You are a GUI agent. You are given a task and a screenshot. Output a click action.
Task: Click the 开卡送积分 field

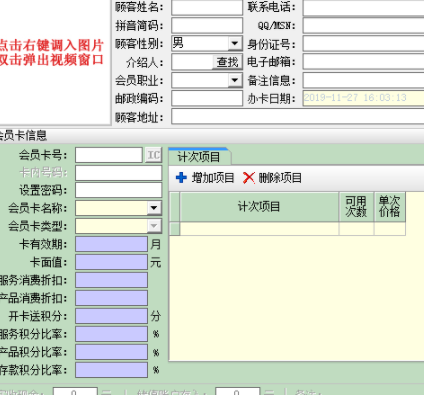(x=112, y=316)
